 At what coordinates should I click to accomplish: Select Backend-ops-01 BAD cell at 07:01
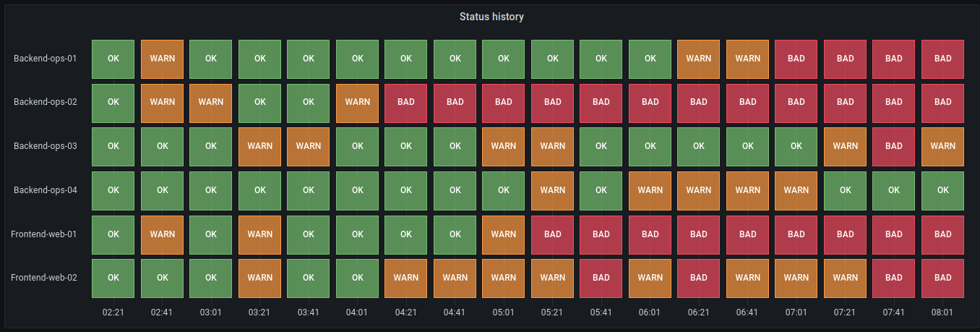point(796,59)
